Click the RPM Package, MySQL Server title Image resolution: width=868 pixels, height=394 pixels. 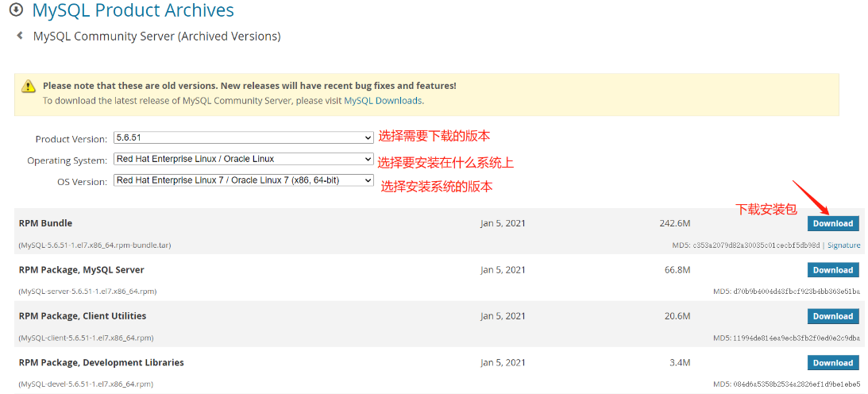81,270
